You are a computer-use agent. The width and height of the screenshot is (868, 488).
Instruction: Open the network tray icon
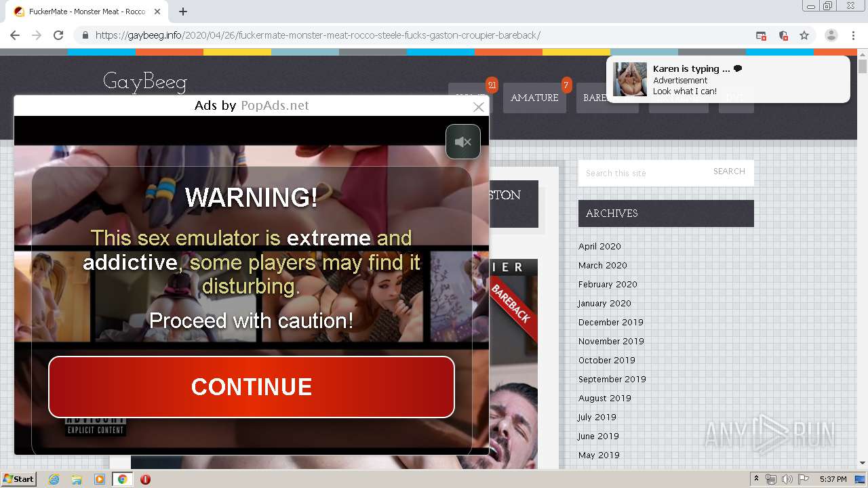point(771,479)
